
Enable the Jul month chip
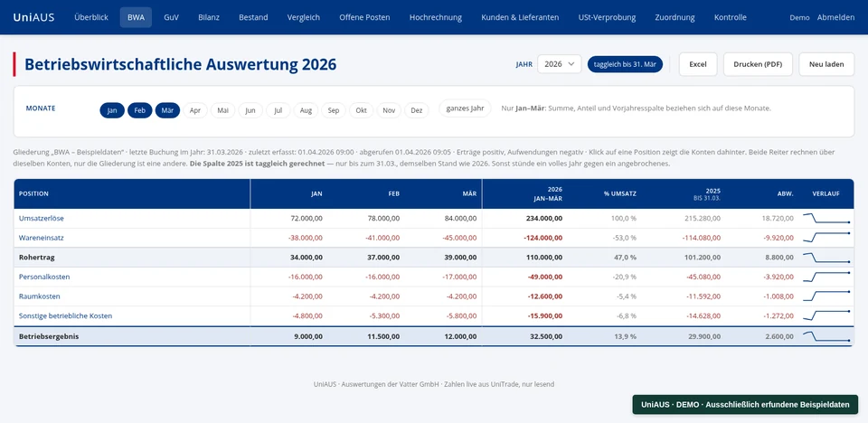pos(278,110)
